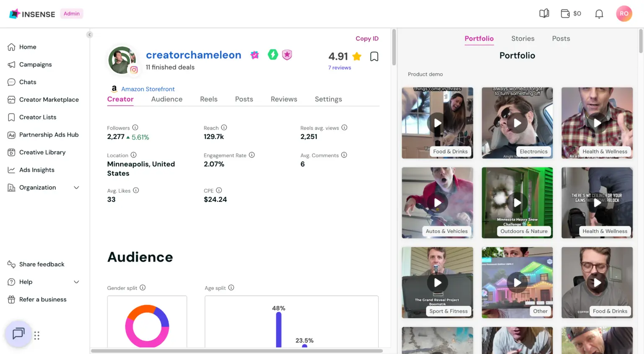644x354 pixels.
Task: Expand the Organization menu
Action: click(43, 188)
